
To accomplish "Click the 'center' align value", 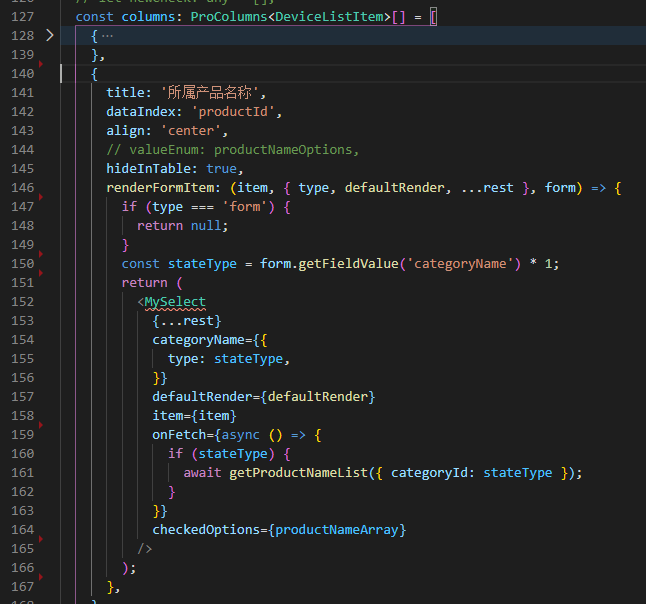I will [x=191, y=131].
